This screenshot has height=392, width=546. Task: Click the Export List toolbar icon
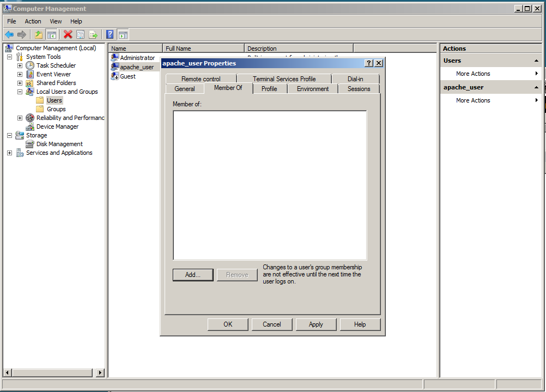click(x=93, y=34)
